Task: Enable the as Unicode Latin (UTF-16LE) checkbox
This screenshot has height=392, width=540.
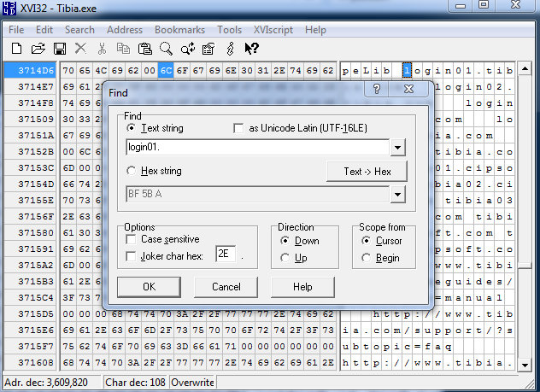Action: (238, 128)
